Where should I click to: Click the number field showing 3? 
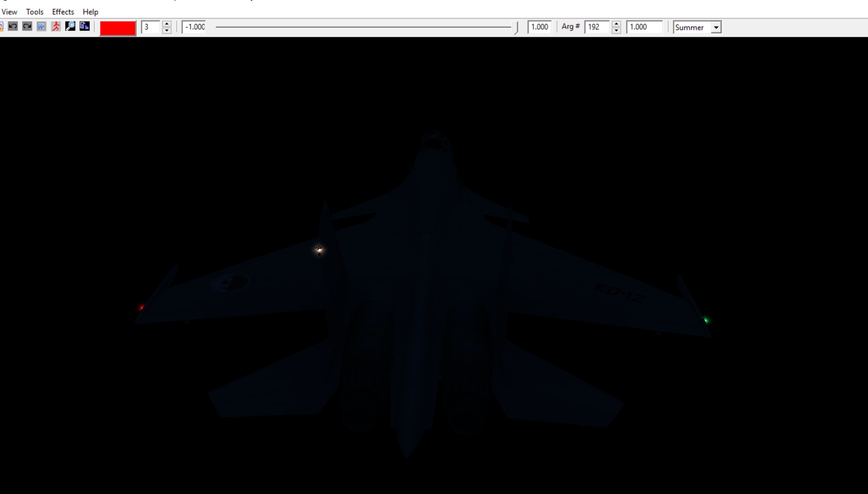[150, 27]
